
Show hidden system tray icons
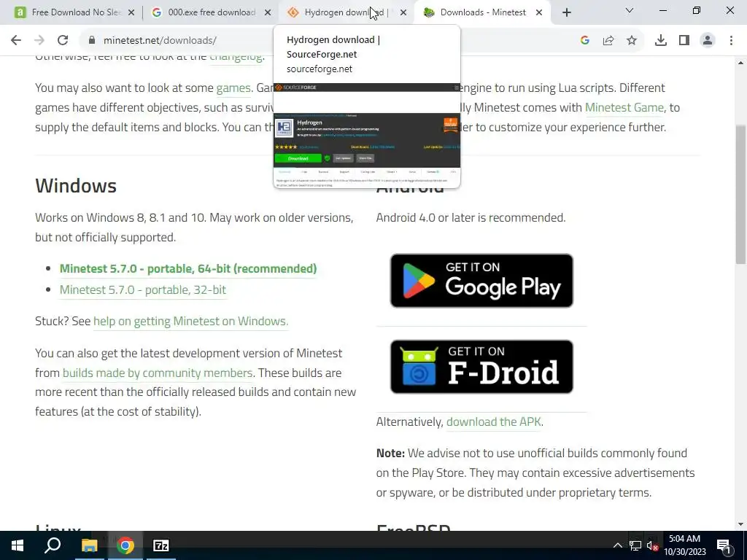point(617,545)
